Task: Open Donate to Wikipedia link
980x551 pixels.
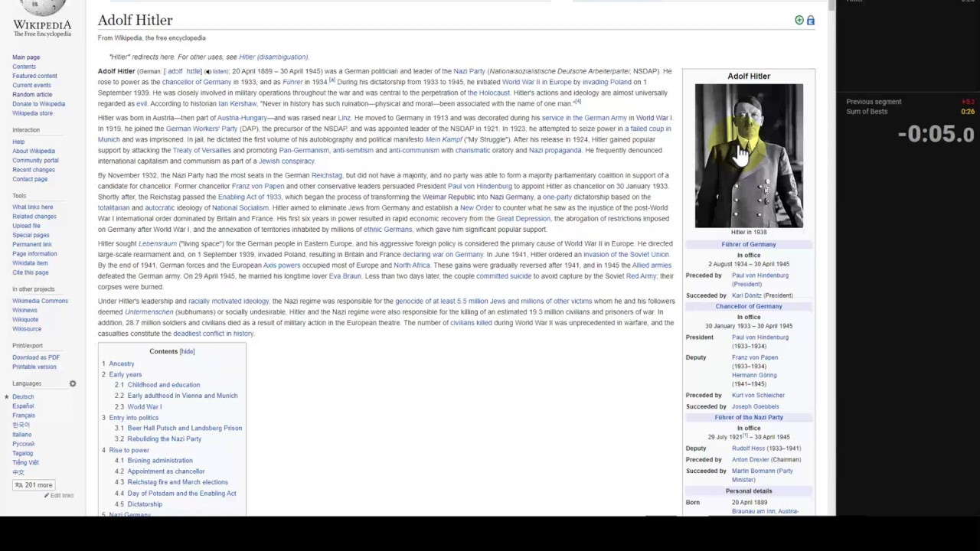Action: click(38, 104)
